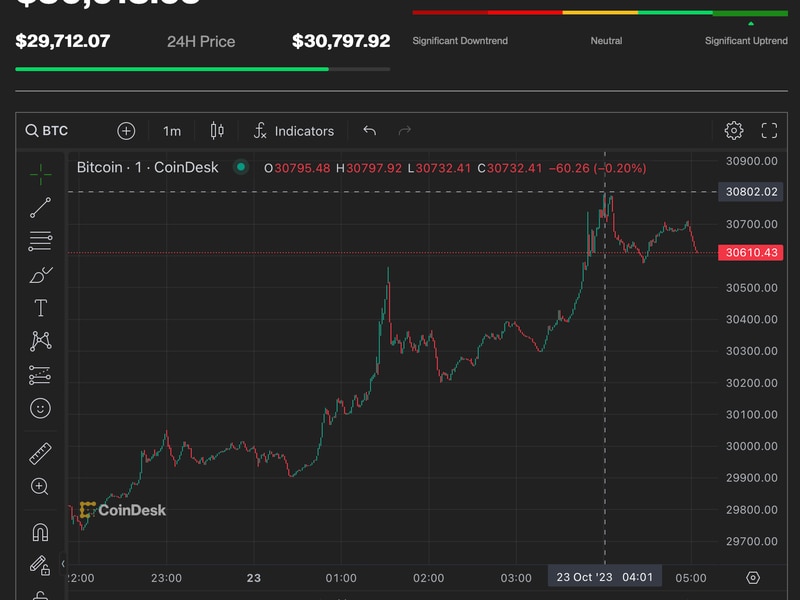800x600 pixels.
Task: Undo the last chart action
Action: tap(369, 131)
